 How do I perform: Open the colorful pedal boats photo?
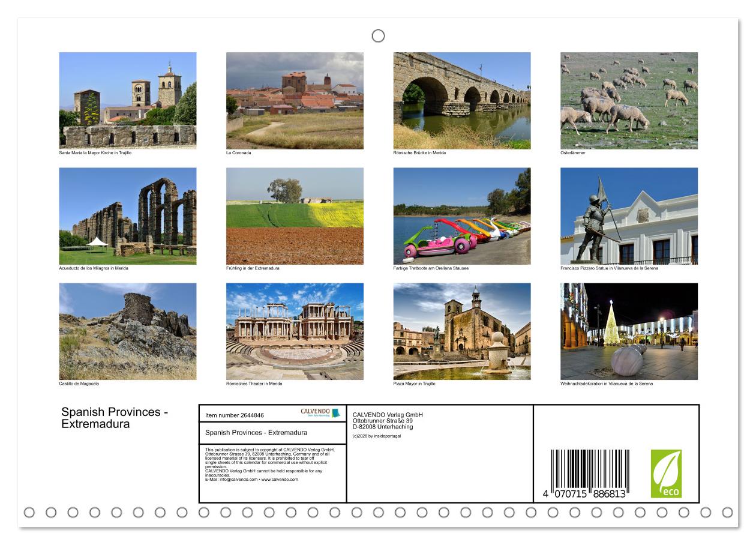[462, 216]
